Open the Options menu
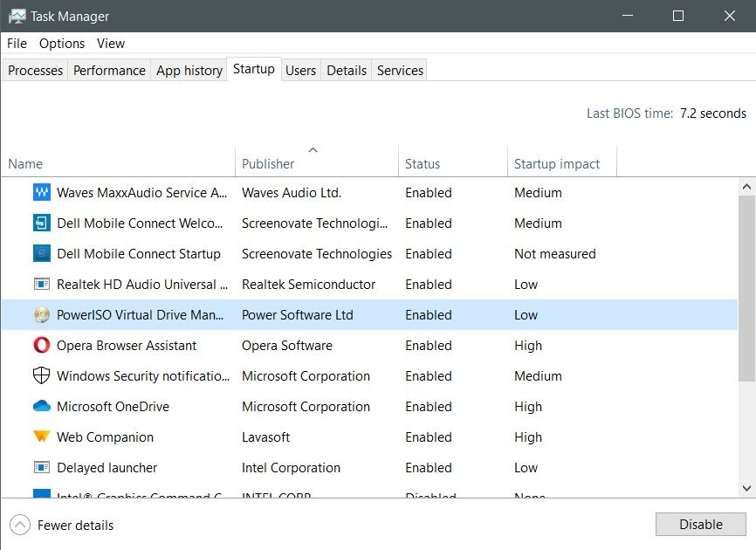 coord(61,43)
